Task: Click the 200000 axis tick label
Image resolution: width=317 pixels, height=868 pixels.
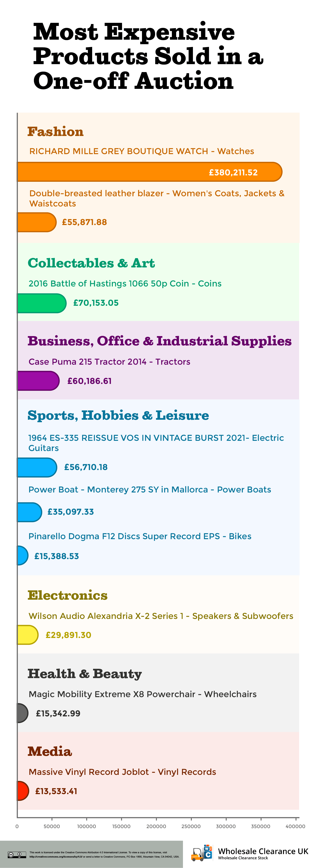Action: pyautogui.click(x=156, y=826)
